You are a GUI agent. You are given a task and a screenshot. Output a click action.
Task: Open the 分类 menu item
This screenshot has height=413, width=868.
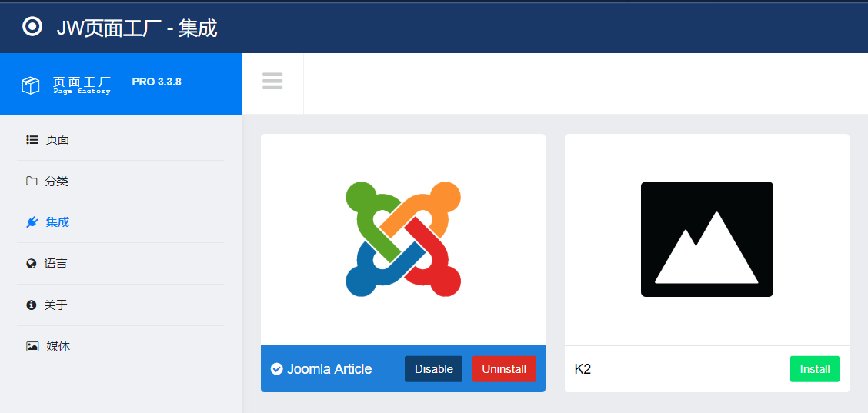(121, 181)
